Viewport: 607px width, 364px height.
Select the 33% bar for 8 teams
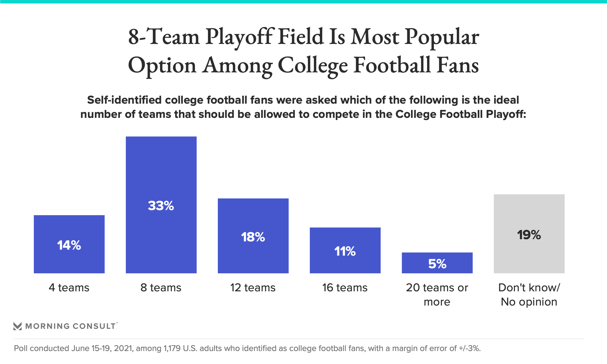tap(161, 205)
